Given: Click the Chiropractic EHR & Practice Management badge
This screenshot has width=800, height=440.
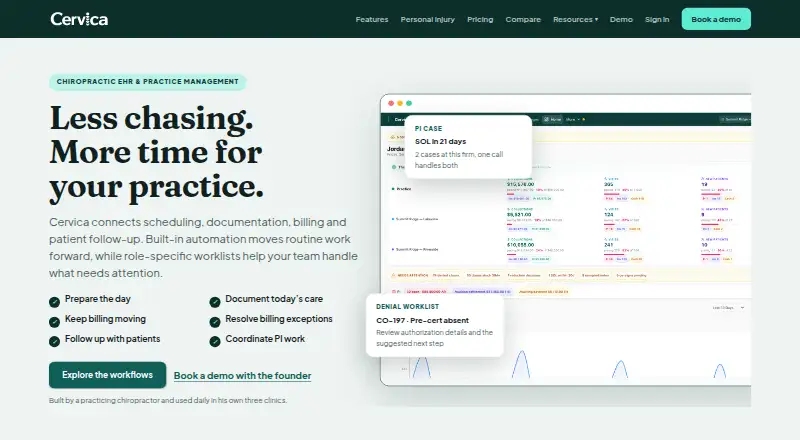Looking at the screenshot, I should 147,82.
